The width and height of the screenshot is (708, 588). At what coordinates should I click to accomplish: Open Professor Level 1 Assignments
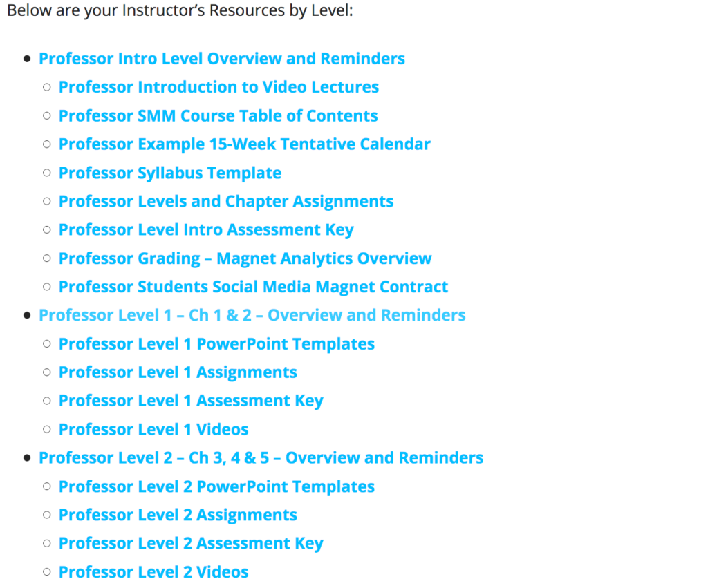coord(178,372)
